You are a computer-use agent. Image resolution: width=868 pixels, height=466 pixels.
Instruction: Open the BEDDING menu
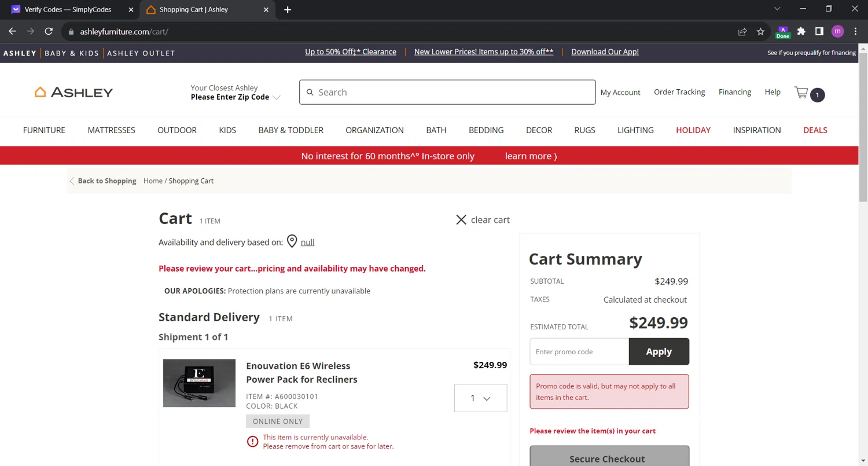coord(486,130)
